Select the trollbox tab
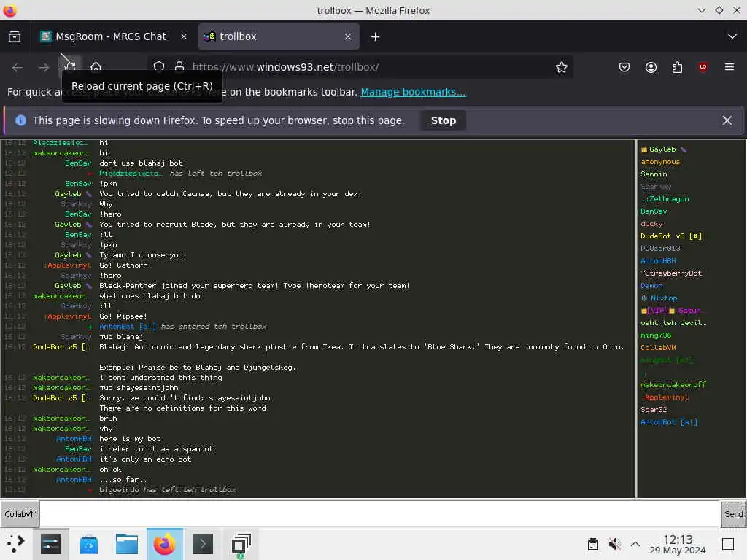 click(278, 36)
